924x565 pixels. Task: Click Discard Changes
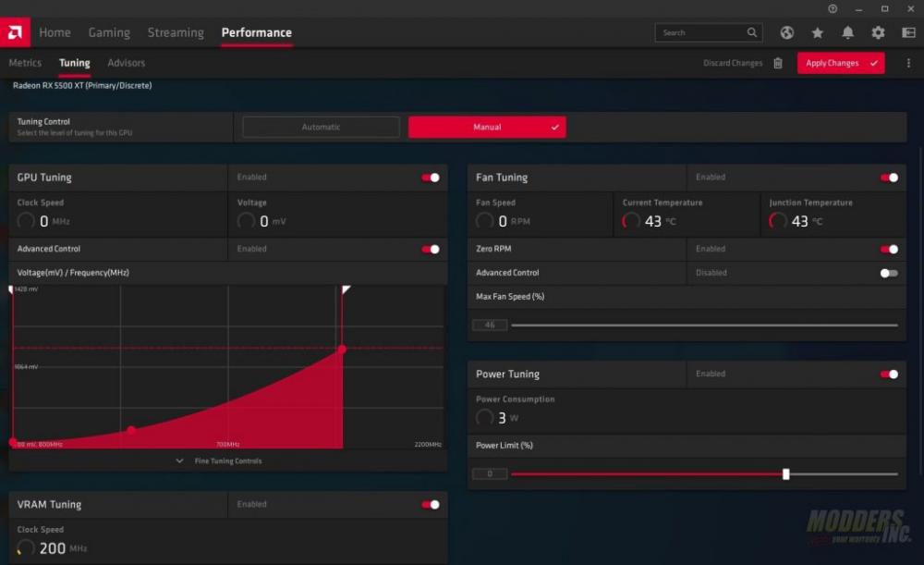[733, 63]
